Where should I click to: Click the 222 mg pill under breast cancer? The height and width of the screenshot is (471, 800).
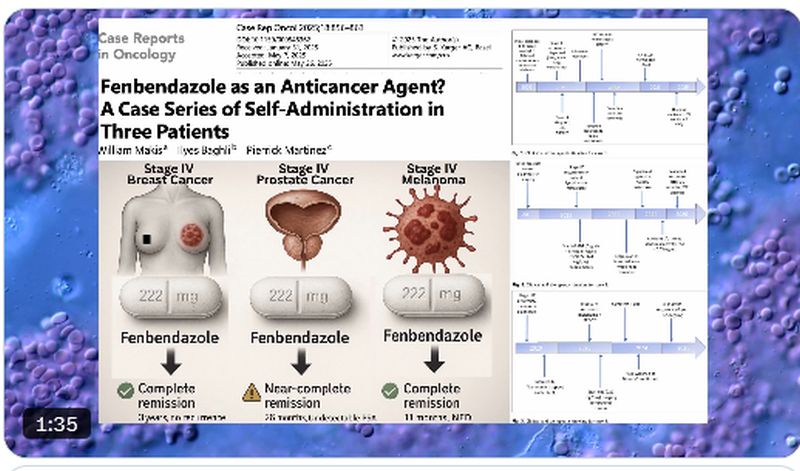[x=170, y=298]
